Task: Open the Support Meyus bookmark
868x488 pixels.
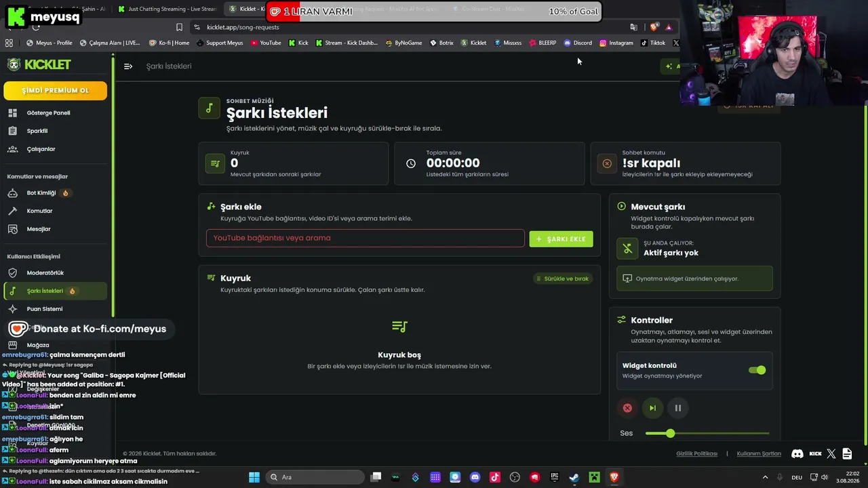Action: [220, 43]
